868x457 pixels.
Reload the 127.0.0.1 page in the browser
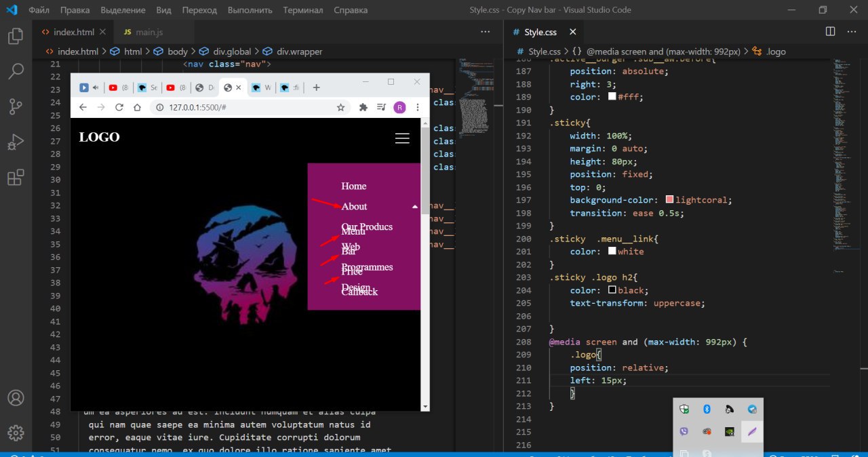point(119,107)
